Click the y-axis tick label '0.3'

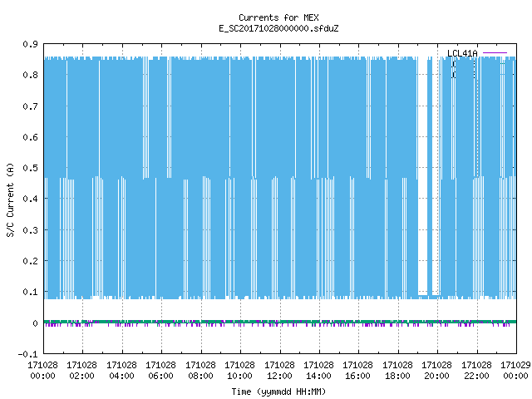(x=30, y=230)
